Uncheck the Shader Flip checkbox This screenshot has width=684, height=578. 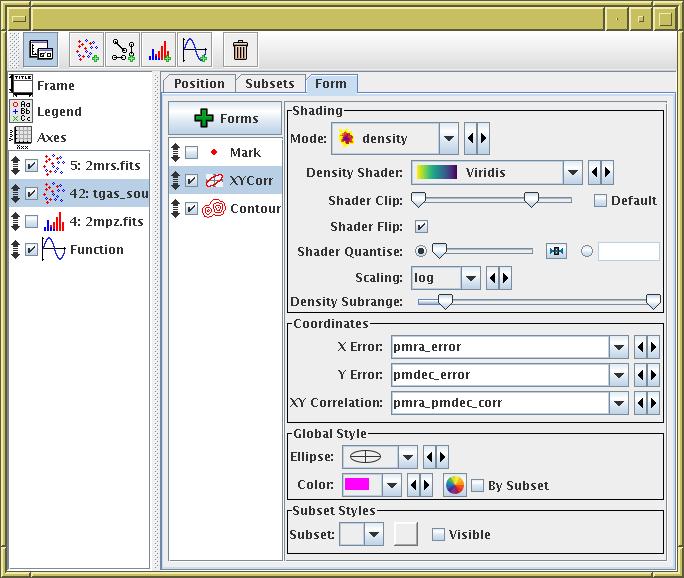(421, 226)
